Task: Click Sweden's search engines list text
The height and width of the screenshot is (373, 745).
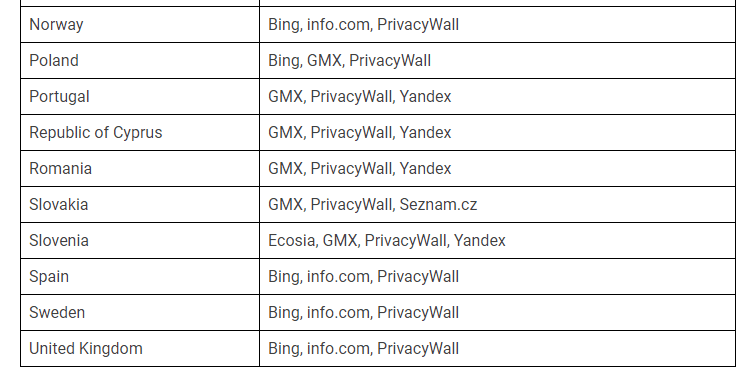Action: coord(363,313)
